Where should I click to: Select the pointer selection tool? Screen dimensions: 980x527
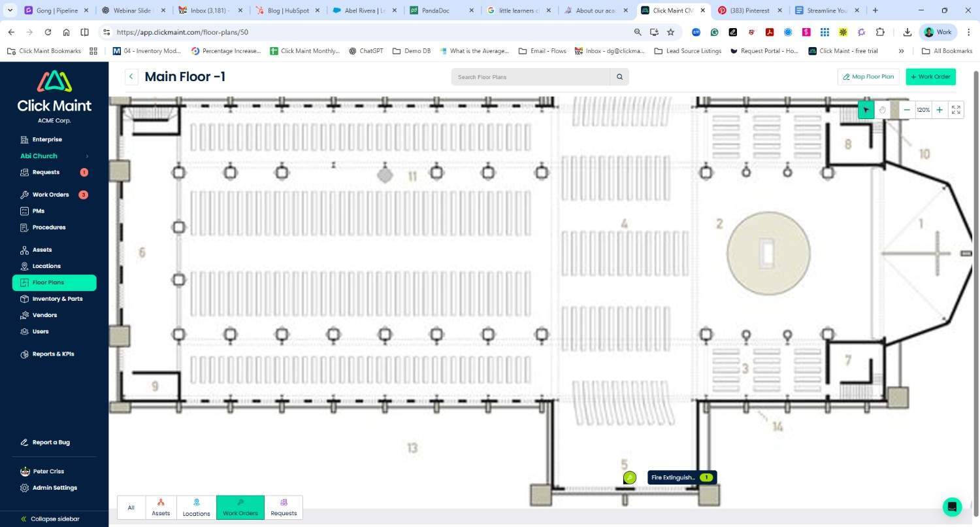(x=866, y=109)
